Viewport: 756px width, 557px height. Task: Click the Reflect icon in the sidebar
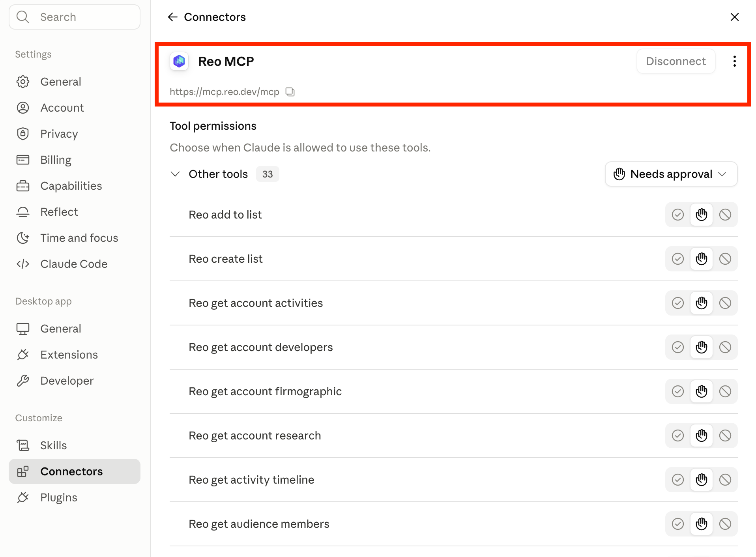click(x=23, y=212)
